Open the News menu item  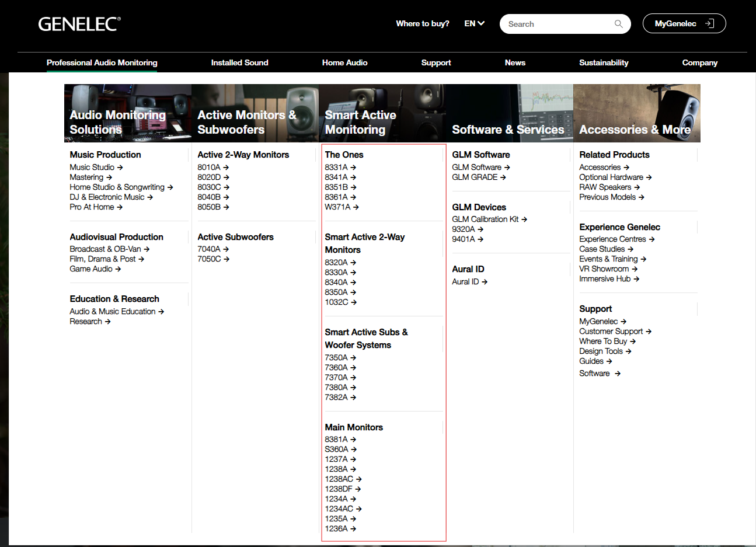coord(515,62)
